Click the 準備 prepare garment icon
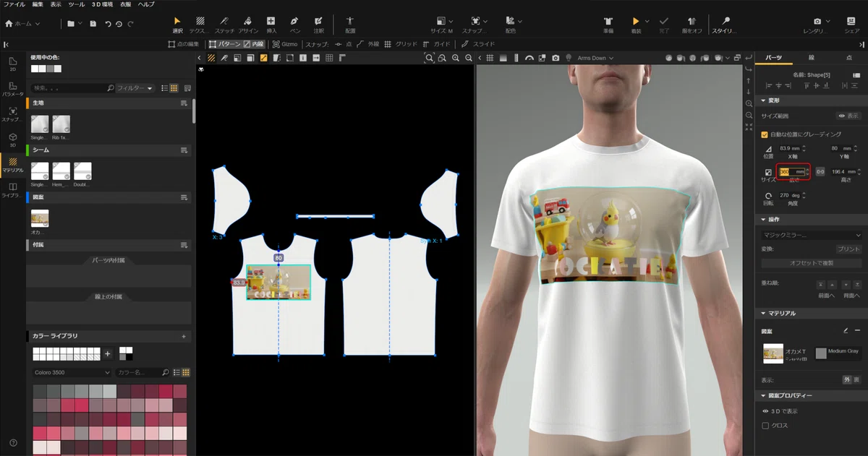This screenshot has width=868, height=456. pos(608,24)
